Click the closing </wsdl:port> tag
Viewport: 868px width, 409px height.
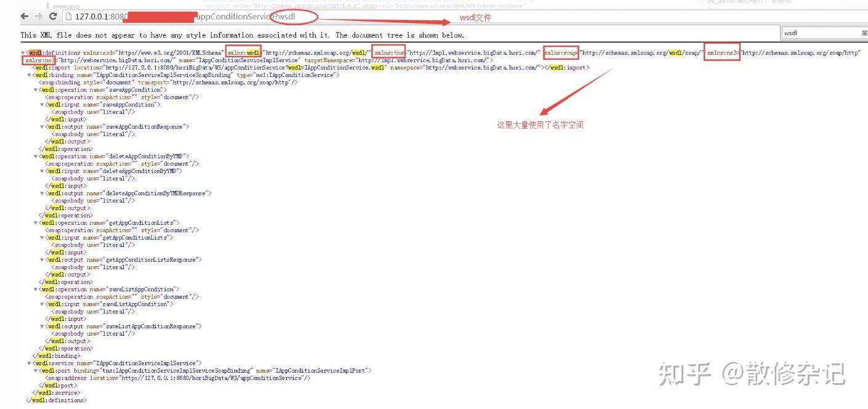pos(57,386)
